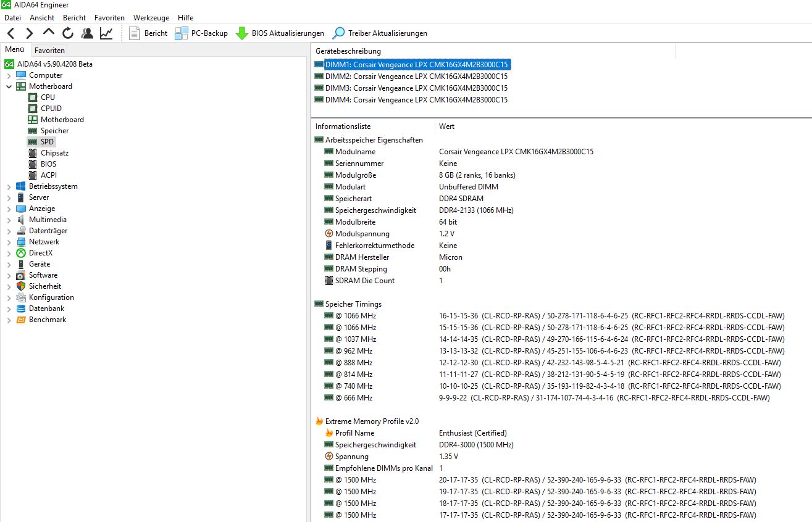Click the Sicherheit shield icon
The height and width of the screenshot is (522, 812).
21,286
